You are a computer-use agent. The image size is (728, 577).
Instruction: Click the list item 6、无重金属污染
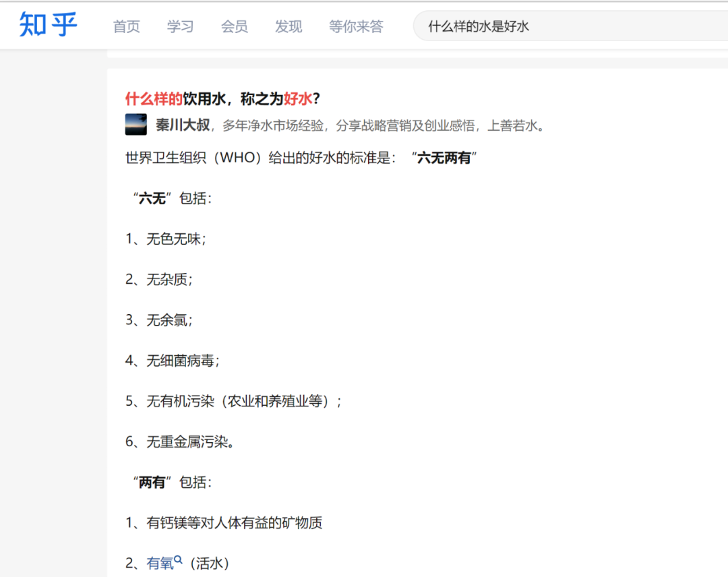[180, 442]
